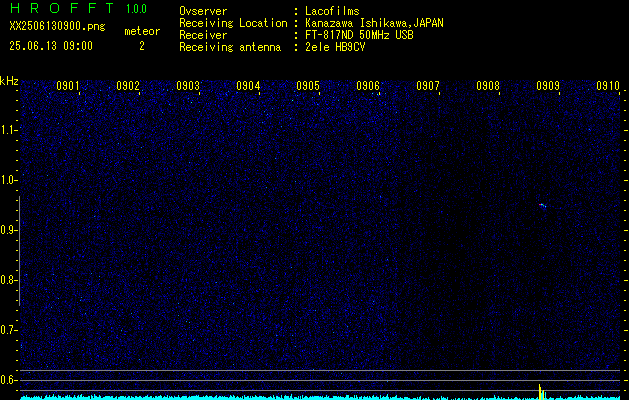
Task: Click the HROFFT title text
Action: (62, 8)
